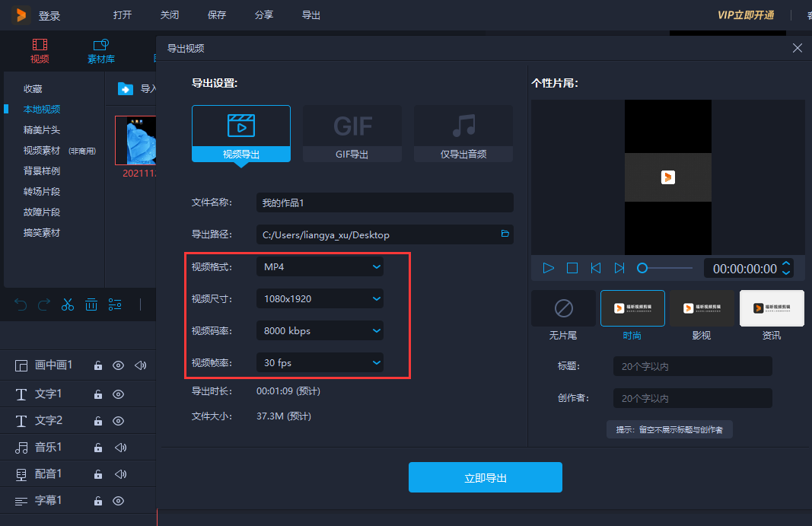This screenshot has height=526, width=812.
Task: Open the export path folder browser icon
Action: pos(505,234)
